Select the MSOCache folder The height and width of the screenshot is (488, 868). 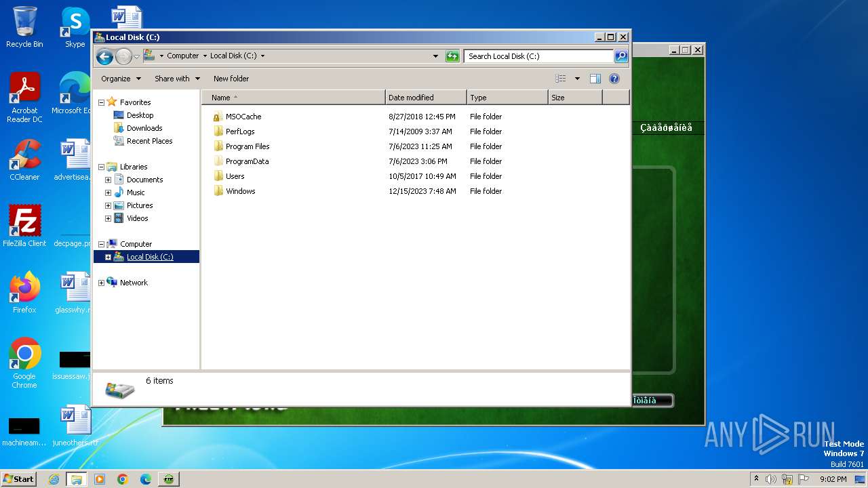coord(243,117)
